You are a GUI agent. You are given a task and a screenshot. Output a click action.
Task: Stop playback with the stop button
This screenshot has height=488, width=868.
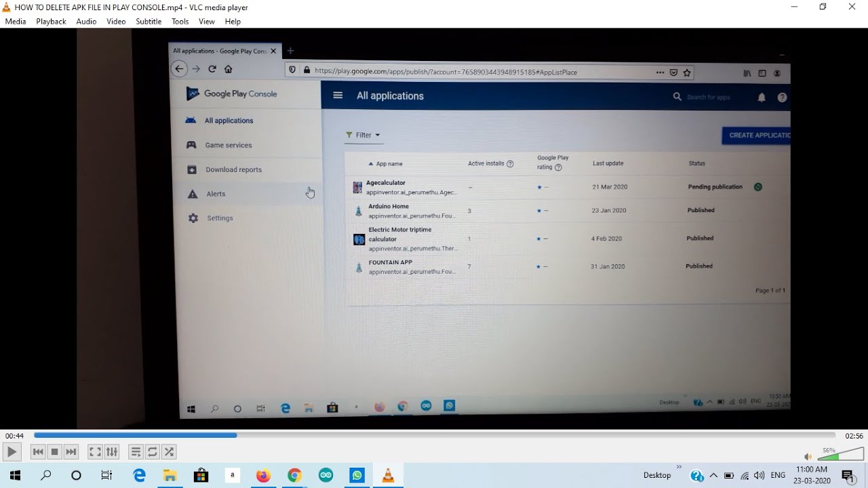point(54,451)
